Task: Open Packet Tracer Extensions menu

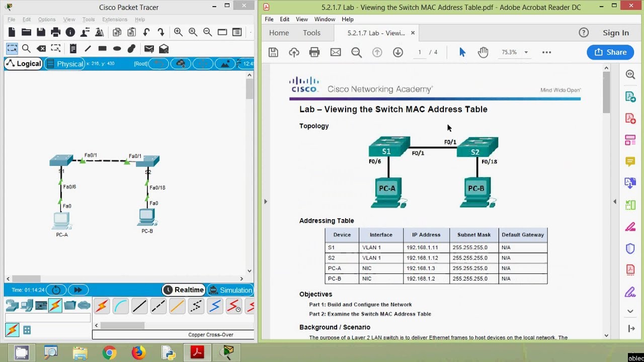Action: [x=115, y=20]
